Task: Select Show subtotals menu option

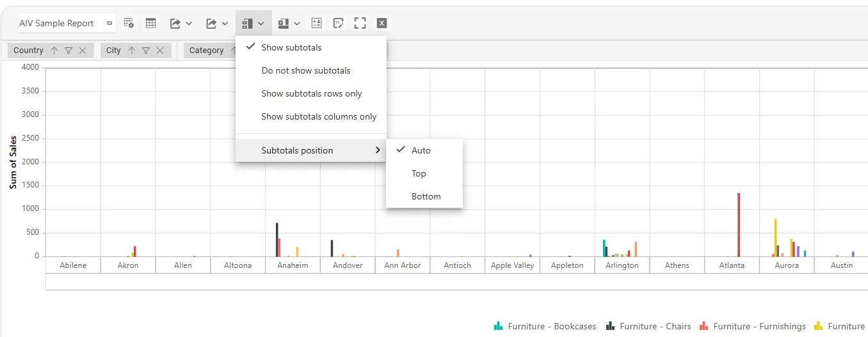Action: 311,47
